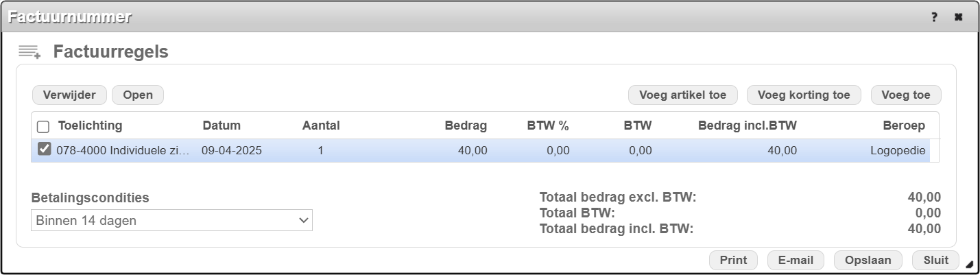
Task: Send the invoice via E-mail button
Action: click(x=796, y=260)
